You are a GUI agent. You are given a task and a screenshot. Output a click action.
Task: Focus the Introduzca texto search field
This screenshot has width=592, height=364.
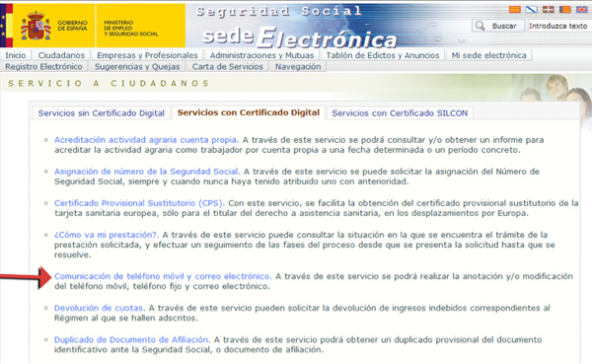559,26
